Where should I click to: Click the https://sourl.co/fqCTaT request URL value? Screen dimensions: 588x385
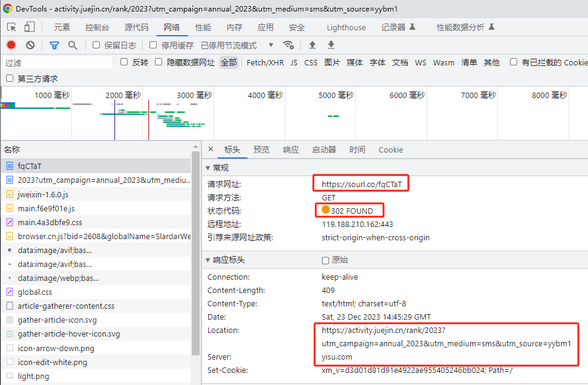point(362,184)
